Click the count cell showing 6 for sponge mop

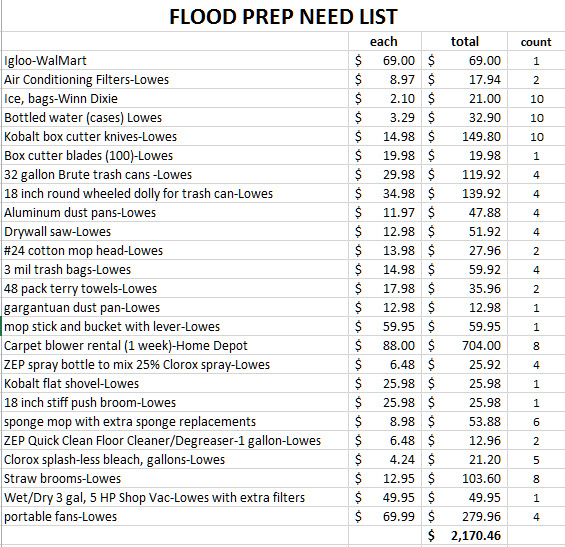point(536,421)
